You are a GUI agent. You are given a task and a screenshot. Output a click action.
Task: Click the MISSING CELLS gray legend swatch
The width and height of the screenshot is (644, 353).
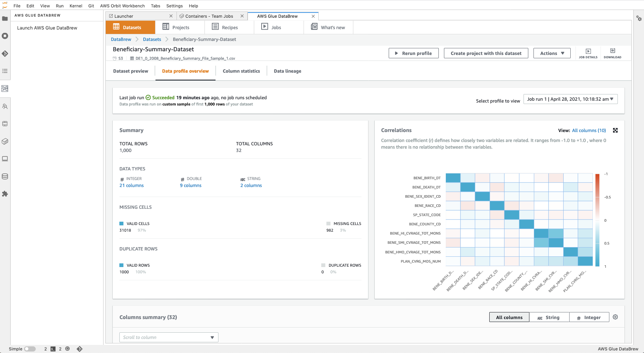328,224
